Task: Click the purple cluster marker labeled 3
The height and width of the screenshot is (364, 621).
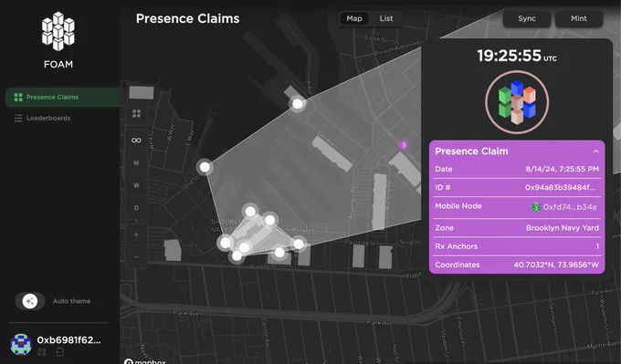Action: [404, 145]
